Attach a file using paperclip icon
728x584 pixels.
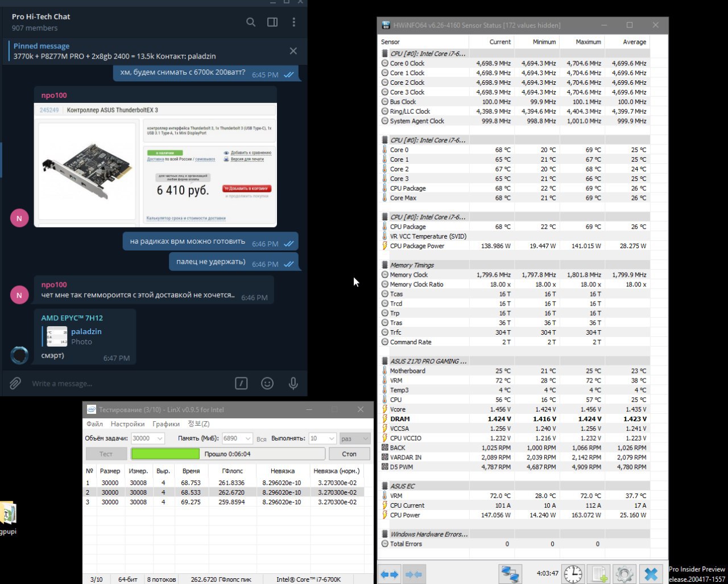click(x=15, y=383)
